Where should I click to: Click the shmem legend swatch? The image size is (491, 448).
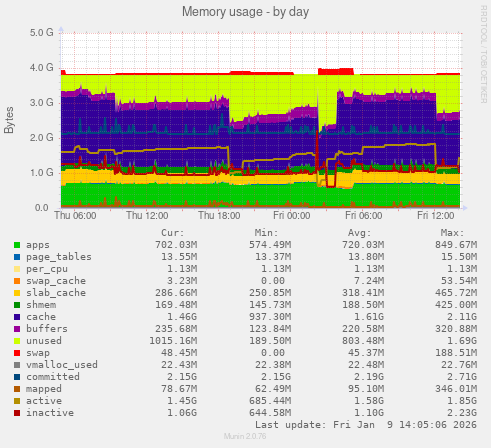[17, 305]
